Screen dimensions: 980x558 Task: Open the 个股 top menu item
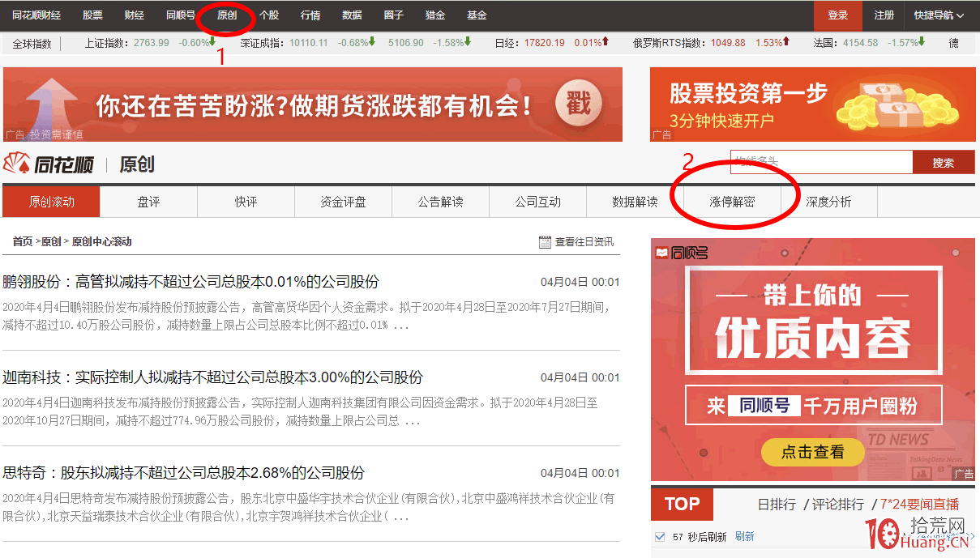(269, 15)
